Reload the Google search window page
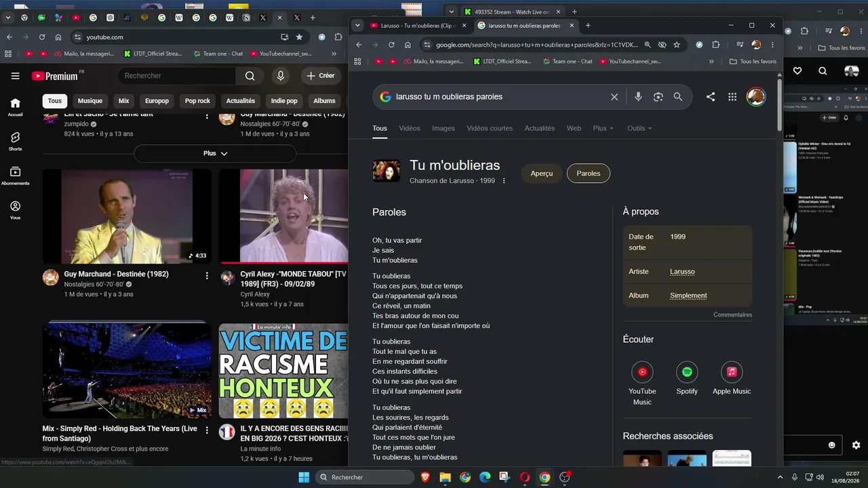Viewport: 868px width, 488px height. (391, 45)
